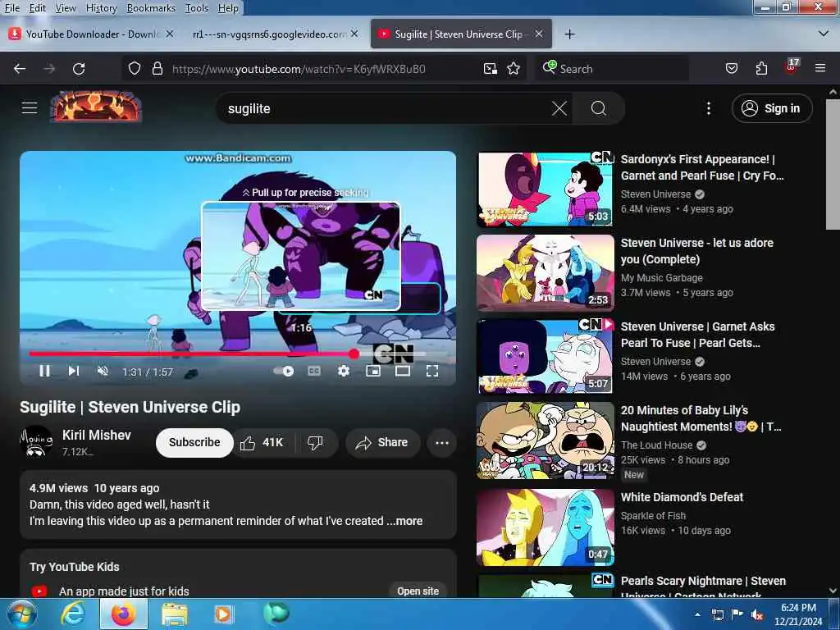Viewport: 840px width, 630px height.
Task: Open the Extensions puzzle icon
Action: pos(761,69)
